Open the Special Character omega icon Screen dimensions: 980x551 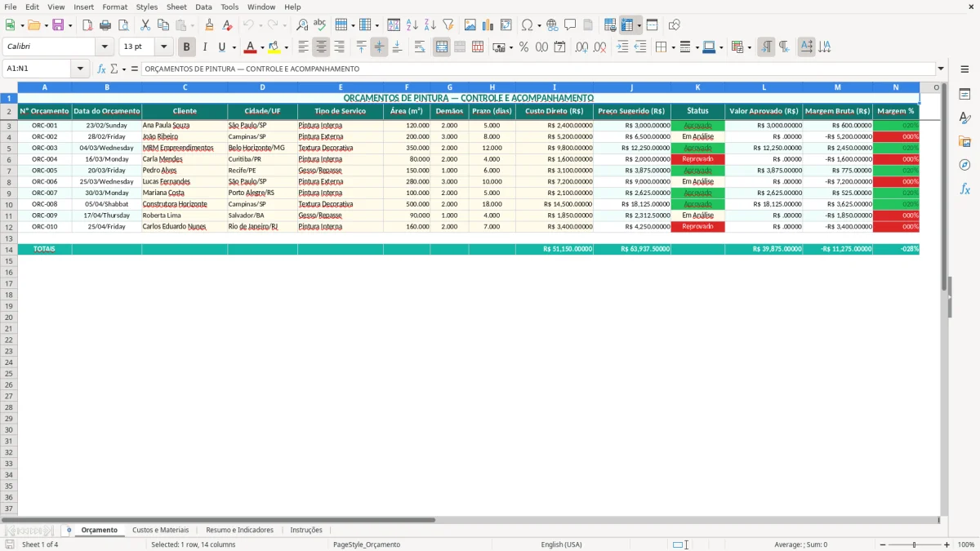point(527,25)
